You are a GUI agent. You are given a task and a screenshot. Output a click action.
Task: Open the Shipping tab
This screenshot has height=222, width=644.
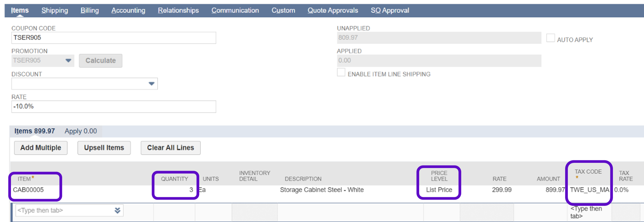tap(55, 10)
